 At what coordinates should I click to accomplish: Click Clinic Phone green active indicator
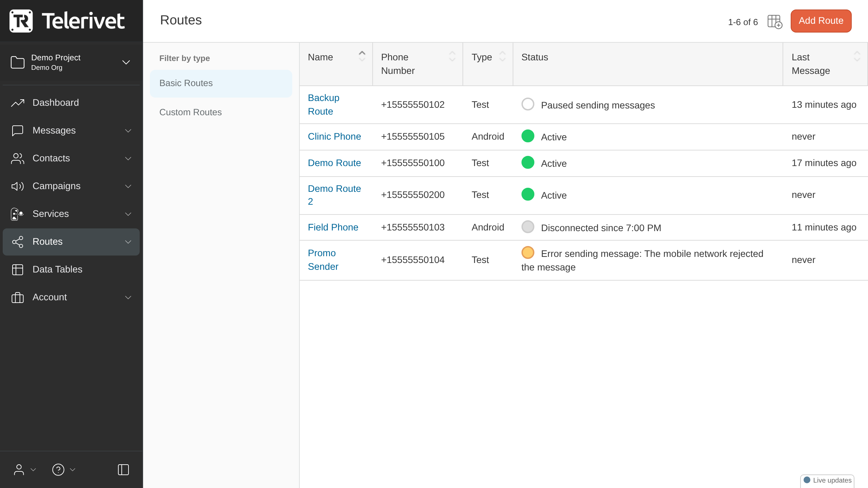pos(528,136)
